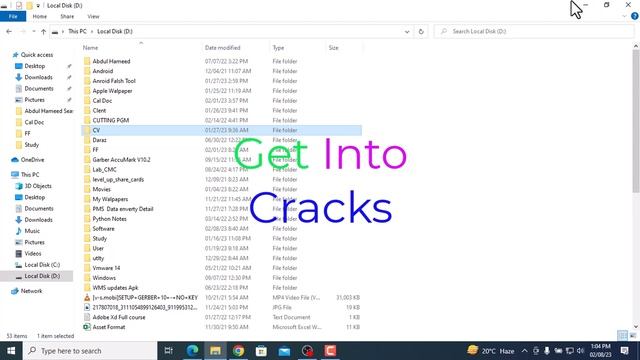Select OneDrive in navigation pane
The image size is (640, 360).
click(x=32, y=160)
